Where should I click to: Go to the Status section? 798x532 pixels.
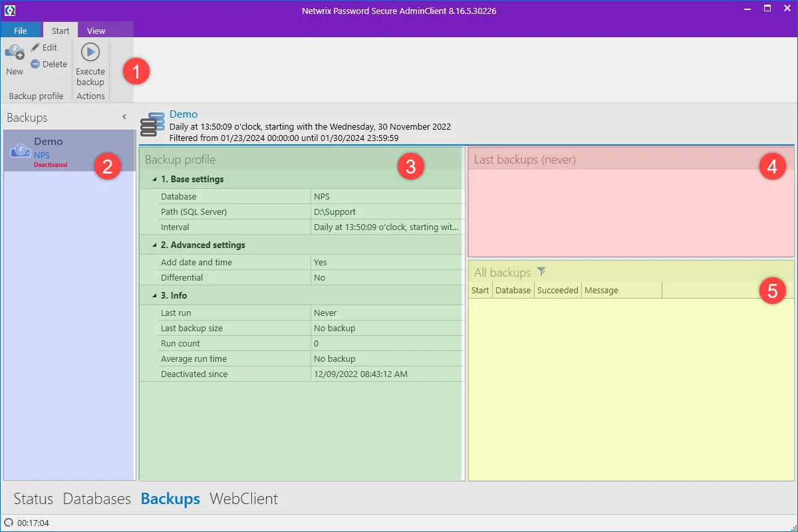[x=33, y=499]
